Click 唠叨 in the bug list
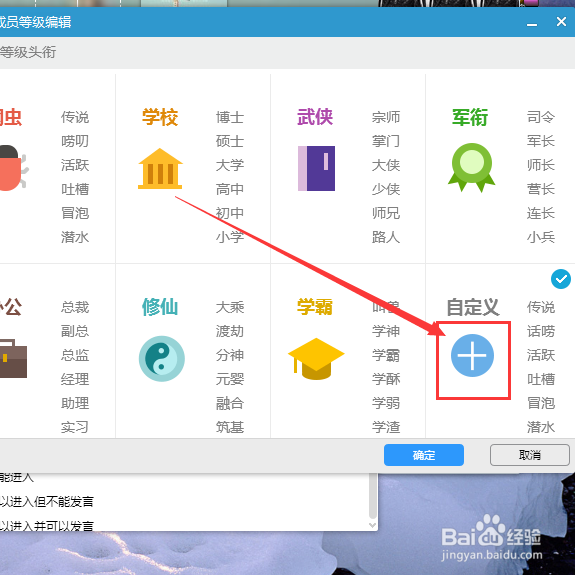 tap(75, 141)
